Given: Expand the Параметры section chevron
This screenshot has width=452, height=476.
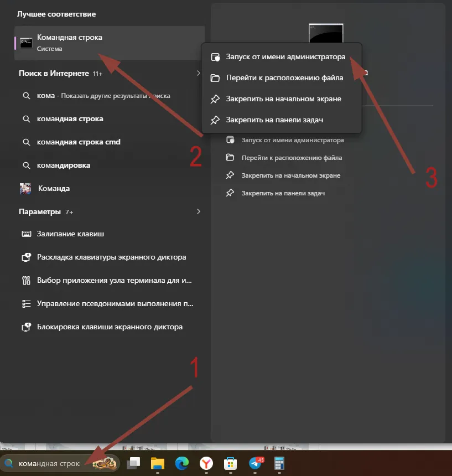Looking at the screenshot, I should click(199, 212).
